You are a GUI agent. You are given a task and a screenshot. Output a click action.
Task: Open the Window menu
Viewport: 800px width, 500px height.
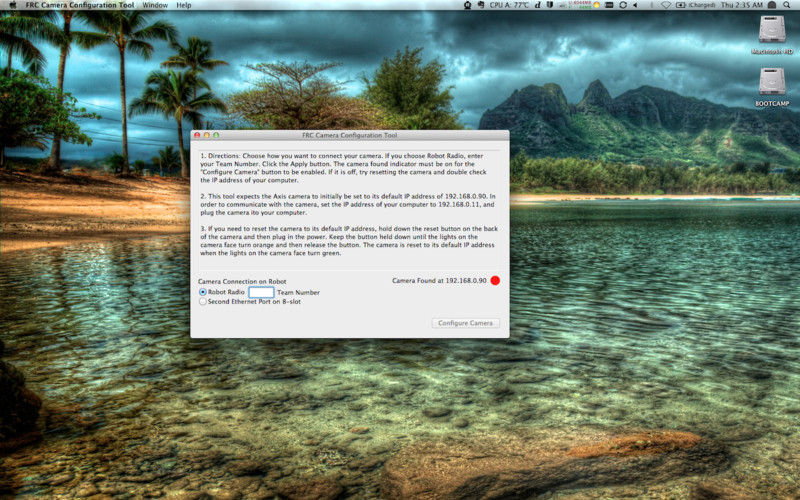pos(155,5)
